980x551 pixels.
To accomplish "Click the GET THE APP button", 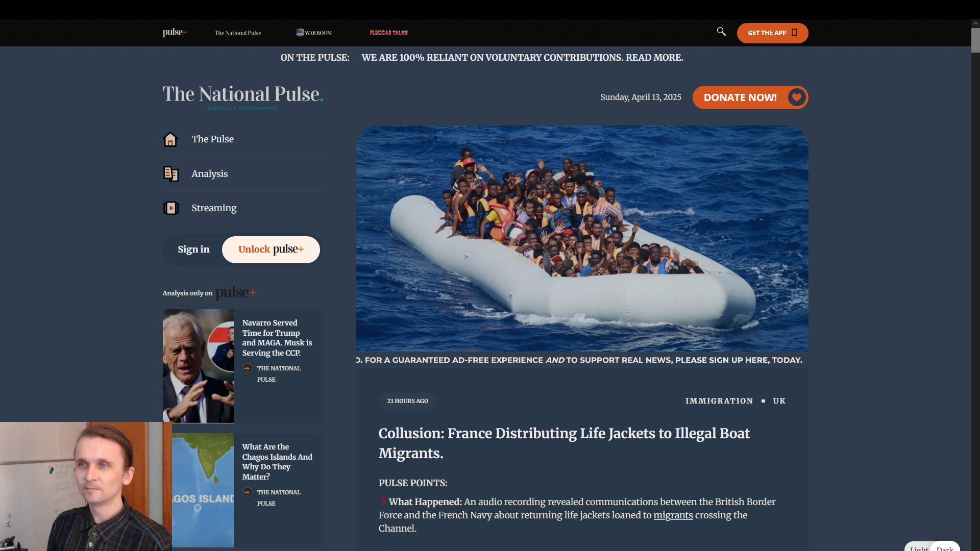I will point(772,33).
